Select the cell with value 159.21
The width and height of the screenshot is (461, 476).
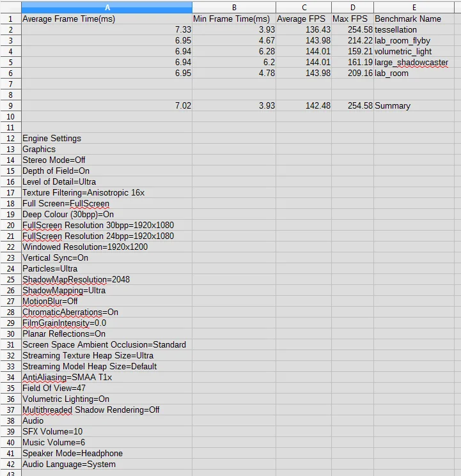(x=352, y=51)
